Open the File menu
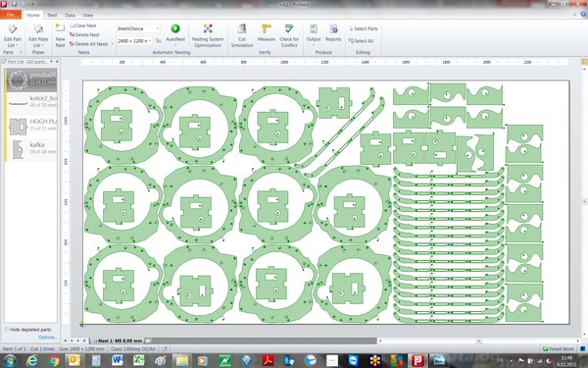 tap(11, 15)
